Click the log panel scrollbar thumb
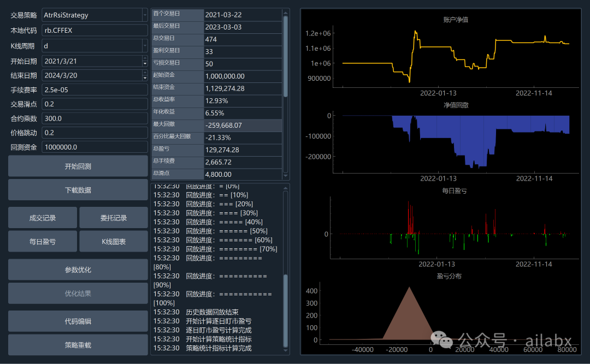The image size is (590, 364). (x=286, y=311)
